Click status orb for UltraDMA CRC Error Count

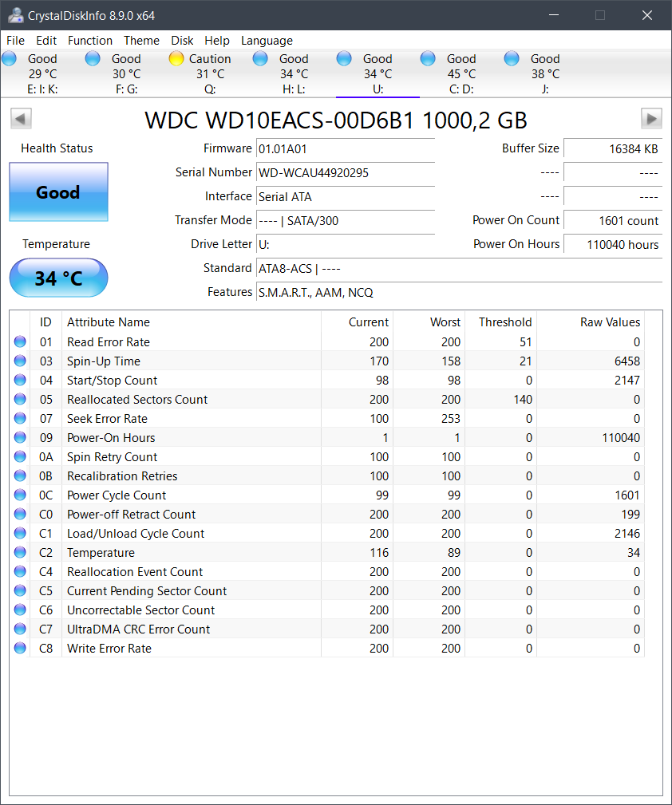20,629
